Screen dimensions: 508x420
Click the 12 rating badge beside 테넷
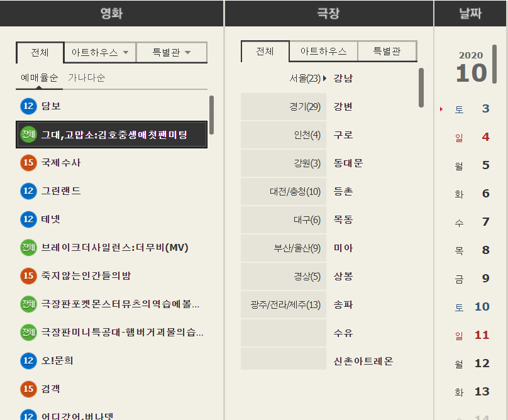coord(28,219)
